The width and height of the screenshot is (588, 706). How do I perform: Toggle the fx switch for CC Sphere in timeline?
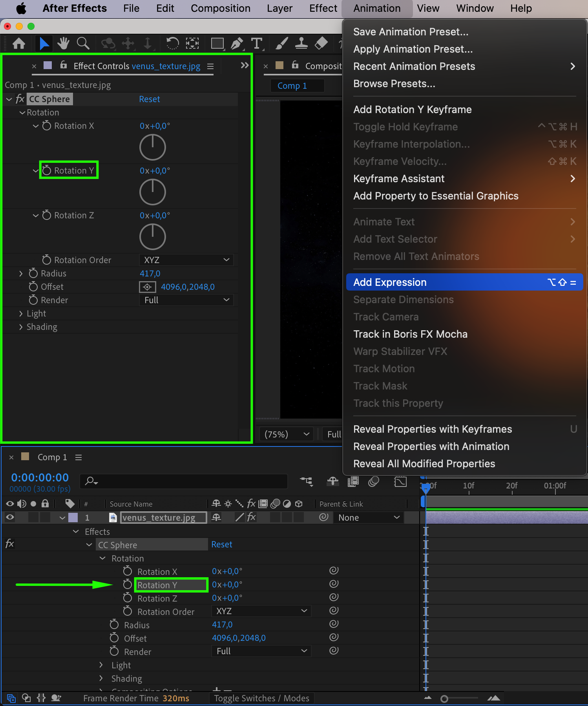[x=10, y=544]
